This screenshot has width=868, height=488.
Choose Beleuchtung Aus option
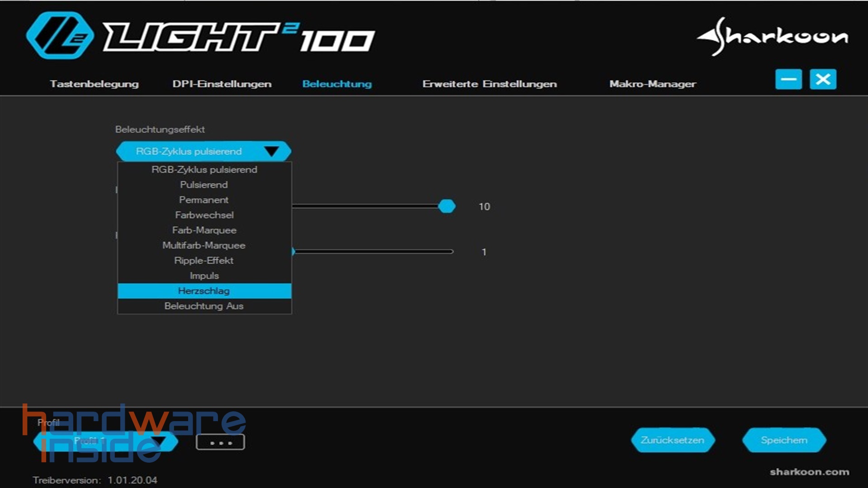pyautogui.click(x=204, y=306)
